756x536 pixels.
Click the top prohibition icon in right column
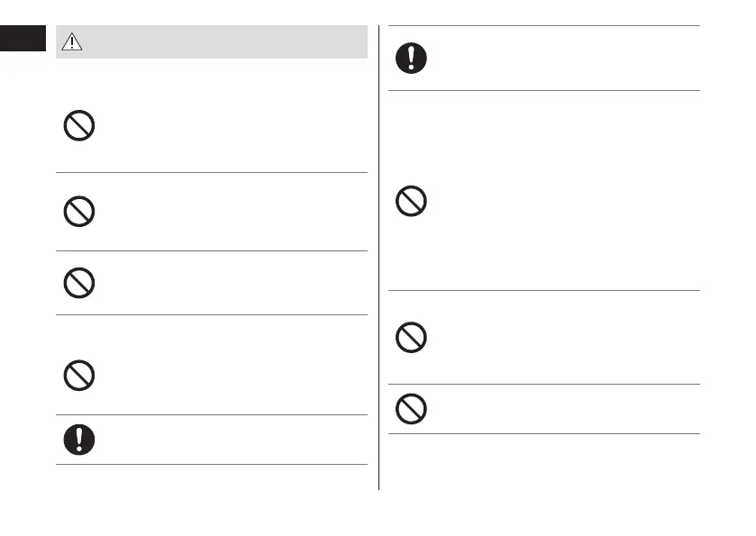(x=411, y=201)
